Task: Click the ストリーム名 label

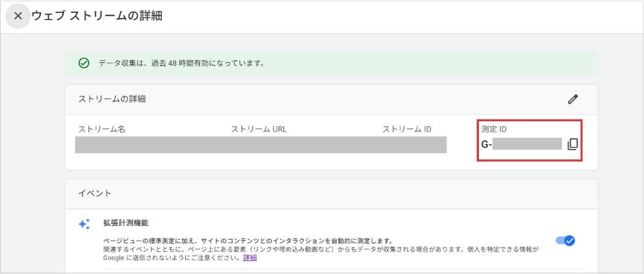Action: (x=102, y=129)
